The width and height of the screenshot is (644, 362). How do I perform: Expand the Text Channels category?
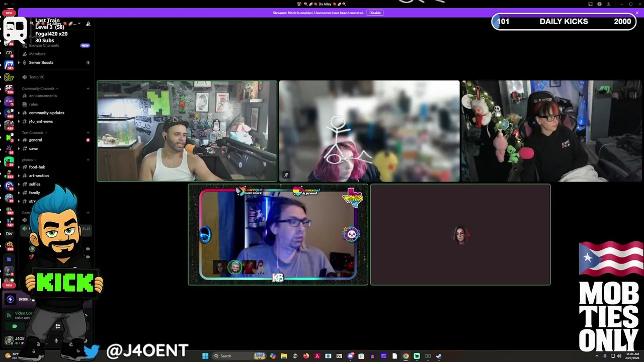(34, 133)
